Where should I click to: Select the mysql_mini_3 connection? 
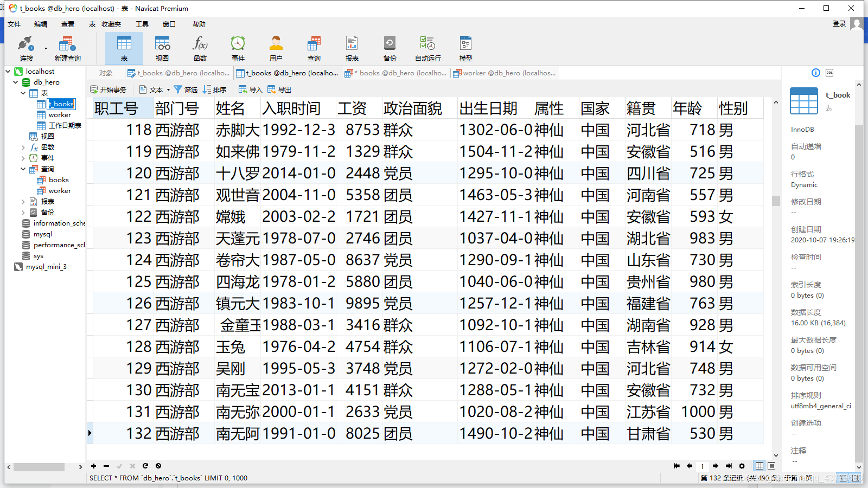46,266
